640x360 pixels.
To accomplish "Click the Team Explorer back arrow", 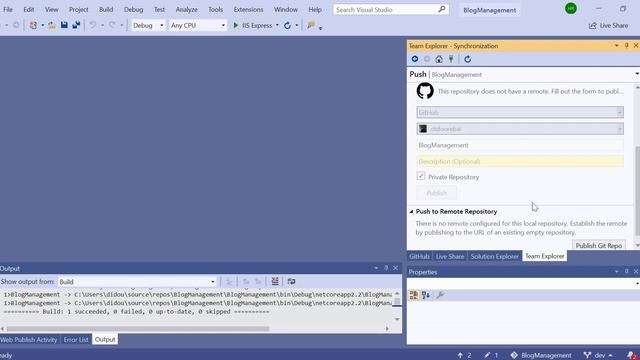I will point(415,59).
